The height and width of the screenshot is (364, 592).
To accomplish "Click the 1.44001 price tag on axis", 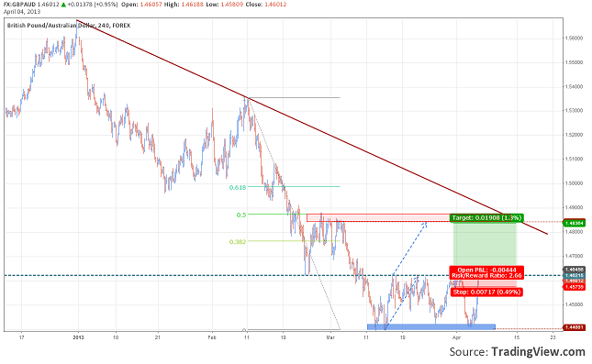I will (575, 327).
